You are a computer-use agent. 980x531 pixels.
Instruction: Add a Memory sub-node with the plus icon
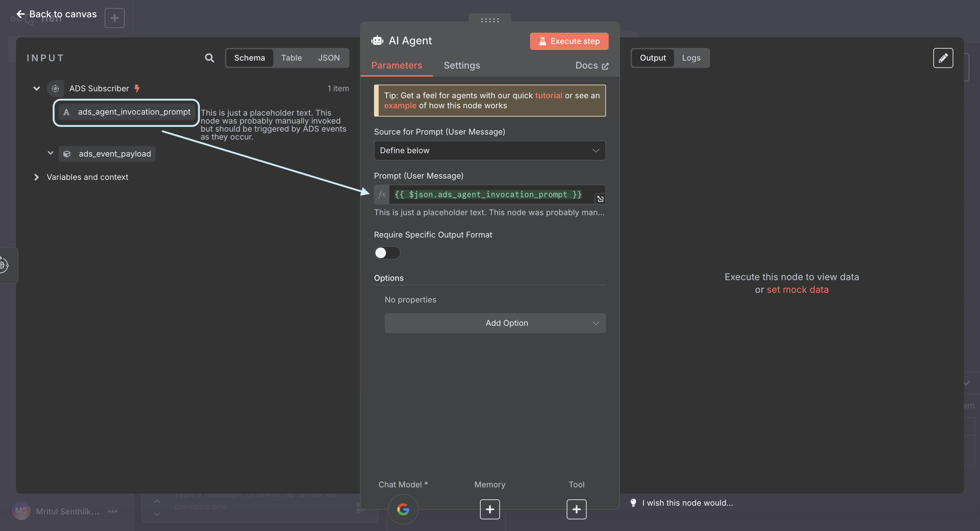coord(490,509)
